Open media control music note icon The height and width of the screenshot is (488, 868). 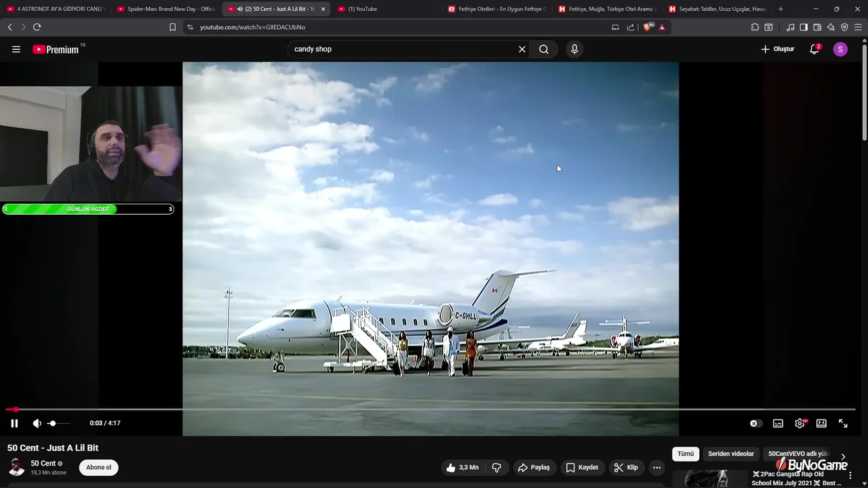790,27
